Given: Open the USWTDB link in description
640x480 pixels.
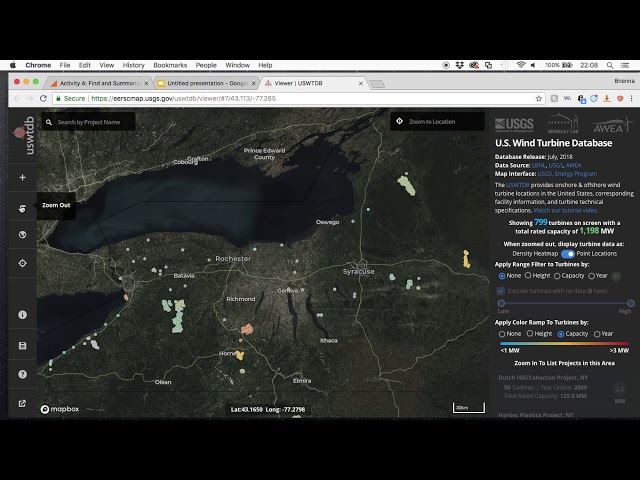Looking at the screenshot, I should [x=518, y=185].
